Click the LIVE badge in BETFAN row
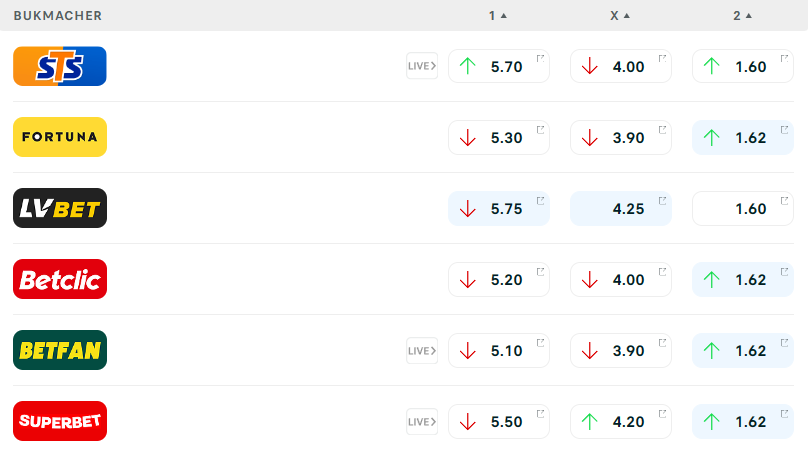Viewport: 808px width, 455px height. pyautogui.click(x=422, y=350)
